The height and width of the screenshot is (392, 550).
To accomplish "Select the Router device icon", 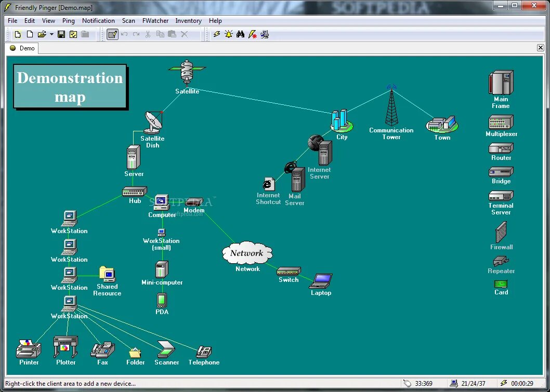I will click(x=501, y=148).
